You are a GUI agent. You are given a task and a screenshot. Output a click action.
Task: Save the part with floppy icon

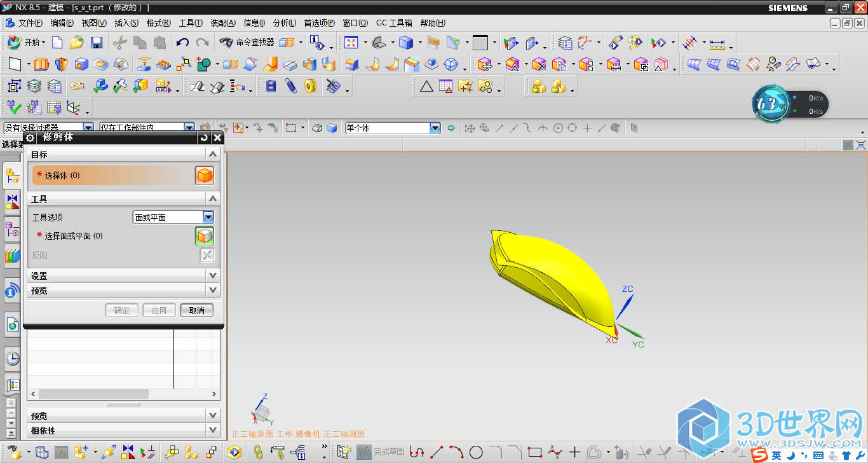[x=97, y=43]
